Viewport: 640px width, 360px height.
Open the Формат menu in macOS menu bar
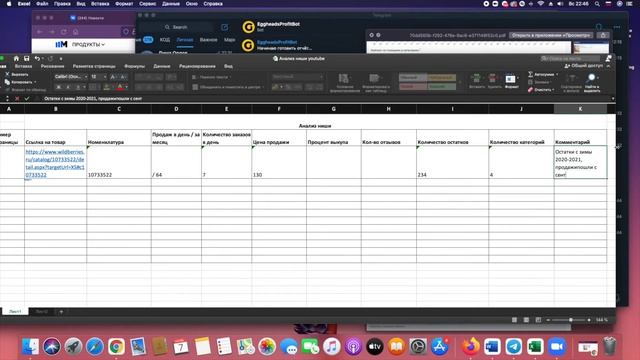(x=124, y=4)
